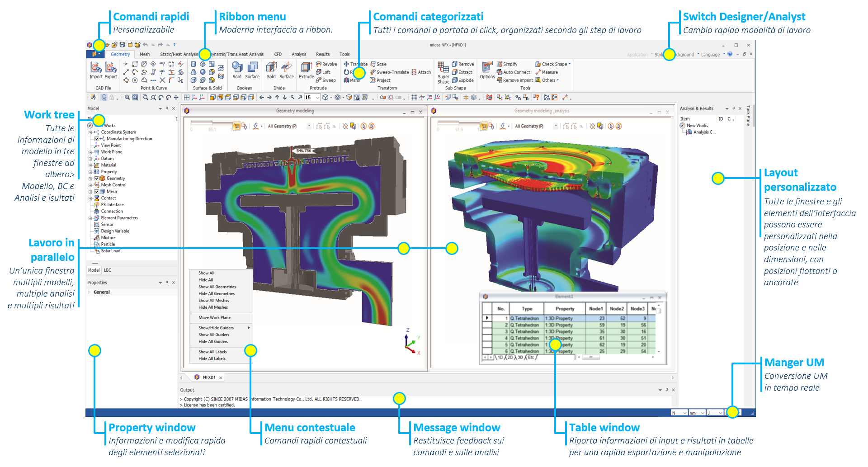Select the Measure tool

click(547, 72)
